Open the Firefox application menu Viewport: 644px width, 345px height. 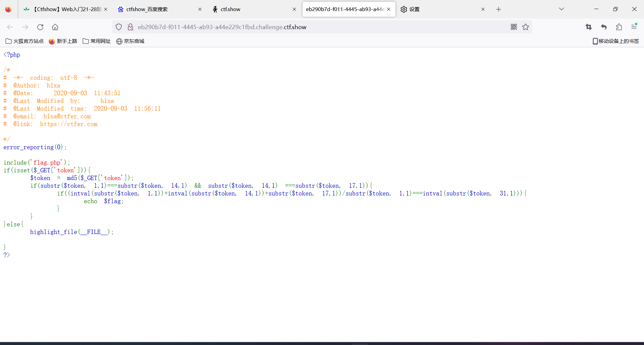tap(634, 27)
